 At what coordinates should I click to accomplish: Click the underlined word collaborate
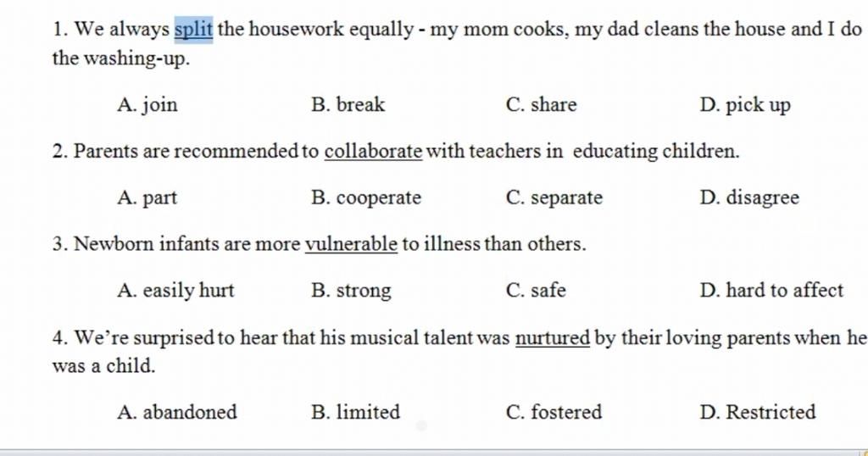pyautogui.click(x=374, y=151)
